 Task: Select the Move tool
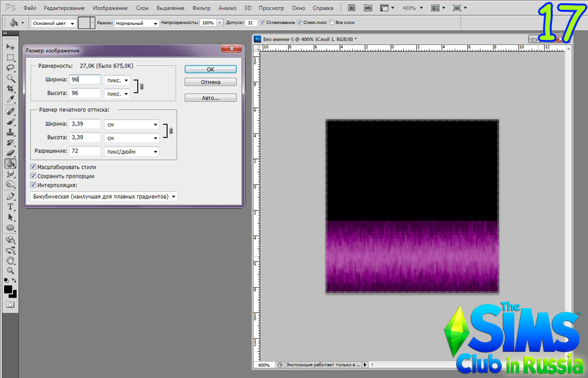(10, 46)
